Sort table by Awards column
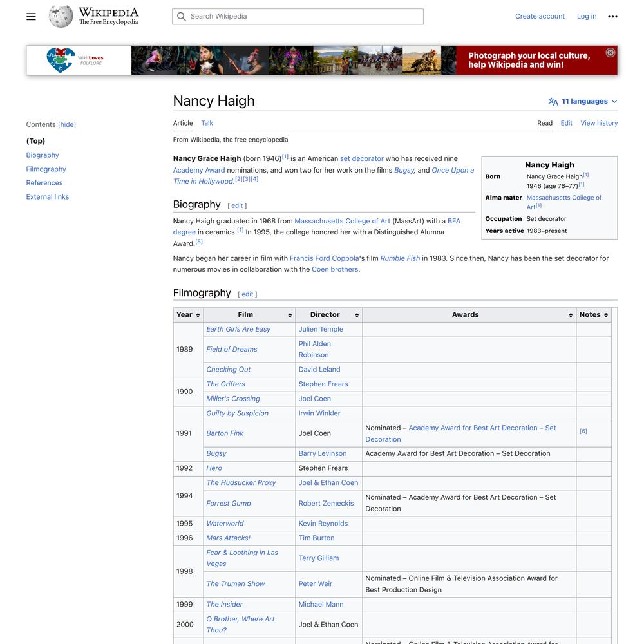 pyautogui.click(x=571, y=315)
